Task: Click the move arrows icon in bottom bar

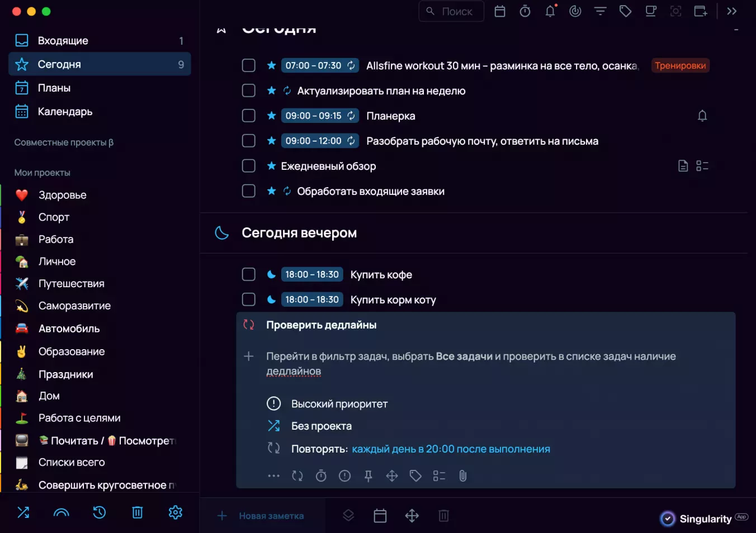Action: click(412, 516)
